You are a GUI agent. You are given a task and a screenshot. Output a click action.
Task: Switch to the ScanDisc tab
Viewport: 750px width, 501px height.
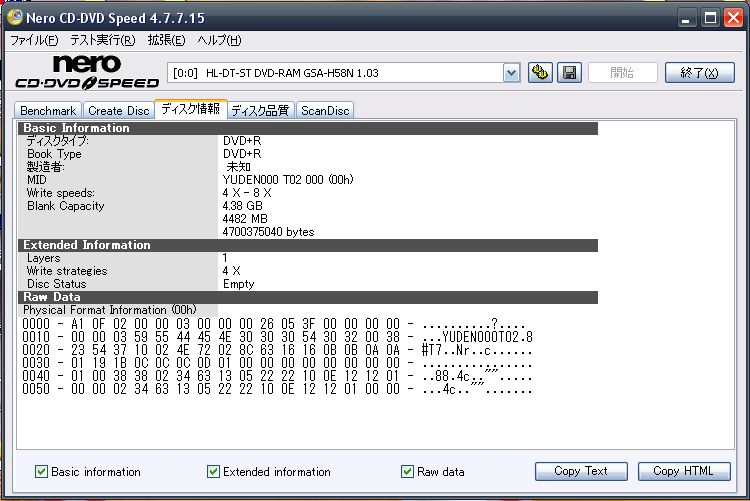tap(325, 111)
